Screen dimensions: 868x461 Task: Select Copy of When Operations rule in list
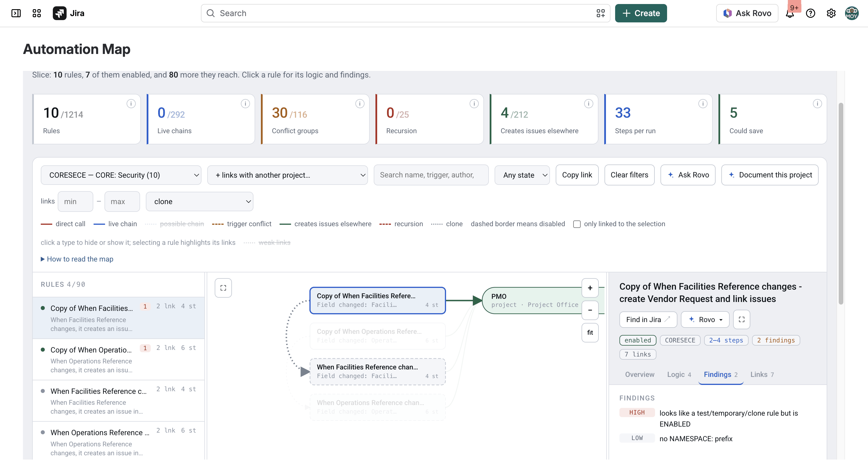(x=119, y=360)
